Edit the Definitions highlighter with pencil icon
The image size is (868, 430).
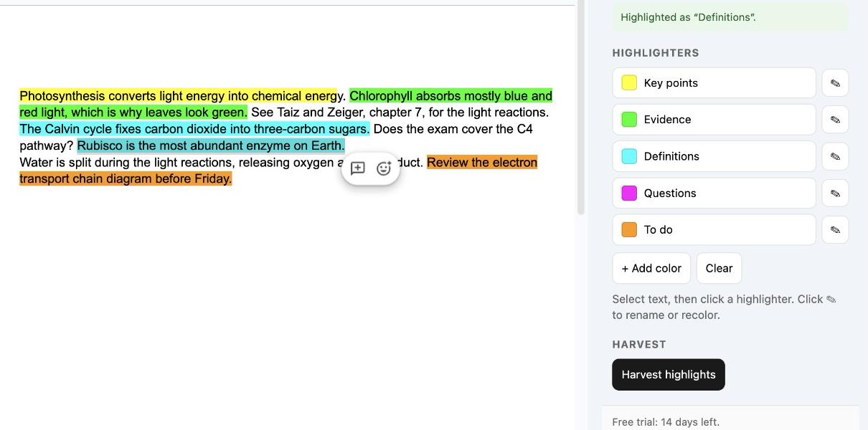tap(835, 156)
